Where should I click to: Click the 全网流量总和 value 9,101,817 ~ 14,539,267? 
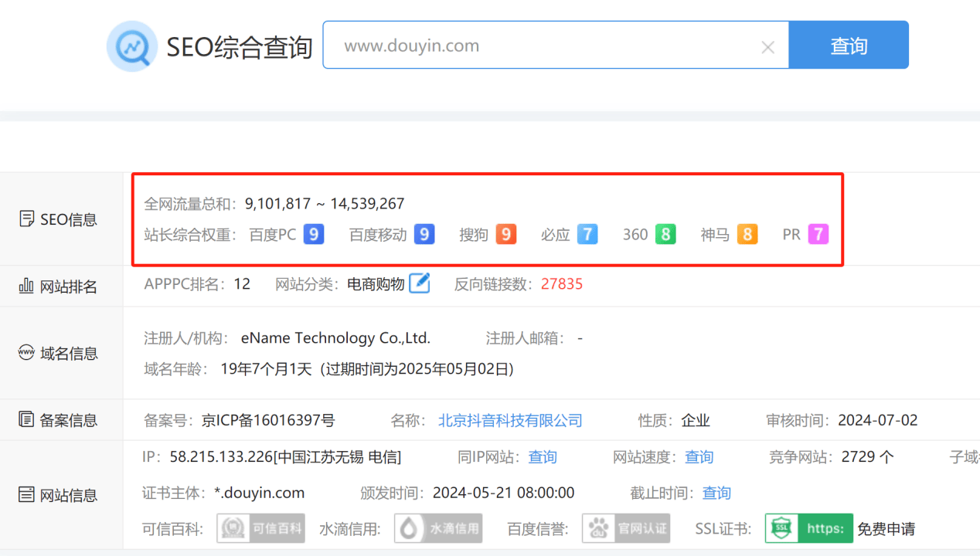[325, 204]
